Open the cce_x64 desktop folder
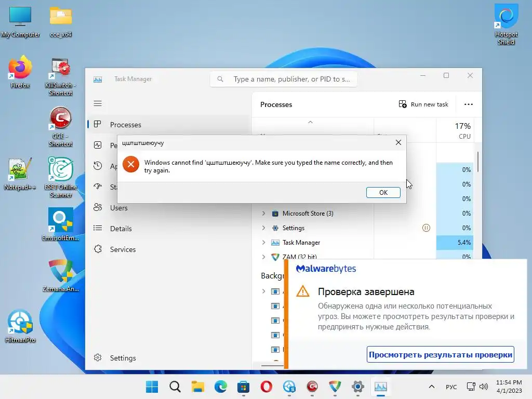This screenshot has width=532, height=399. [x=61, y=21]
